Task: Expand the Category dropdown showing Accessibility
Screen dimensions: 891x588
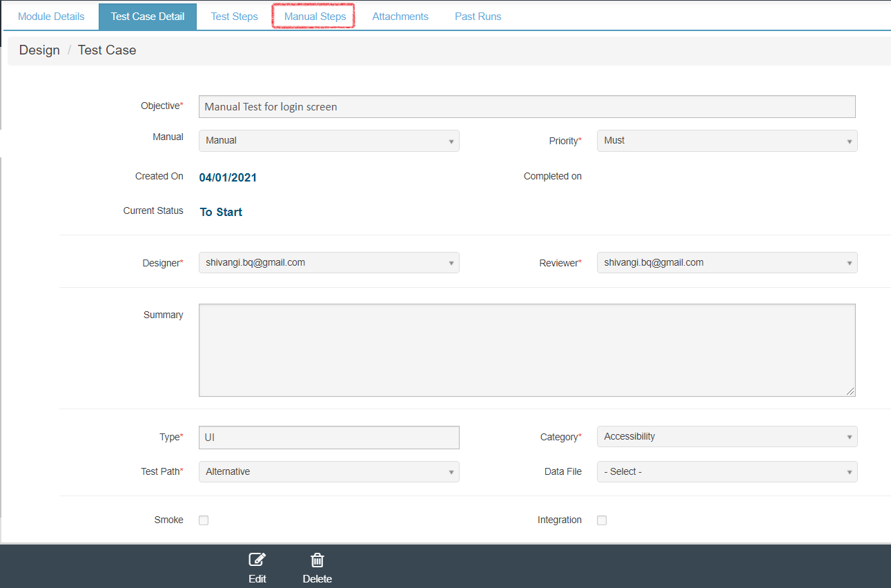Action: 727,437
